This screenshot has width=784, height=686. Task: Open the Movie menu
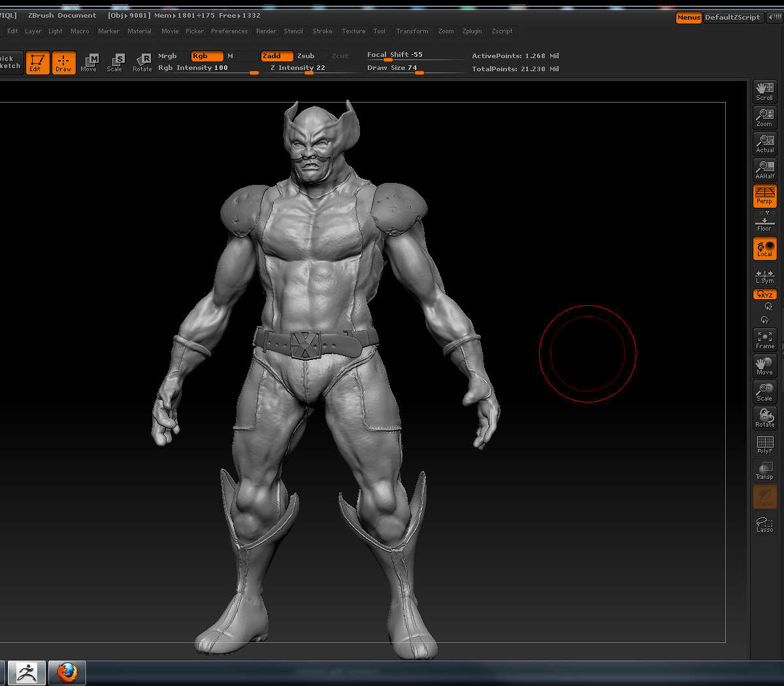coord(170,31)
